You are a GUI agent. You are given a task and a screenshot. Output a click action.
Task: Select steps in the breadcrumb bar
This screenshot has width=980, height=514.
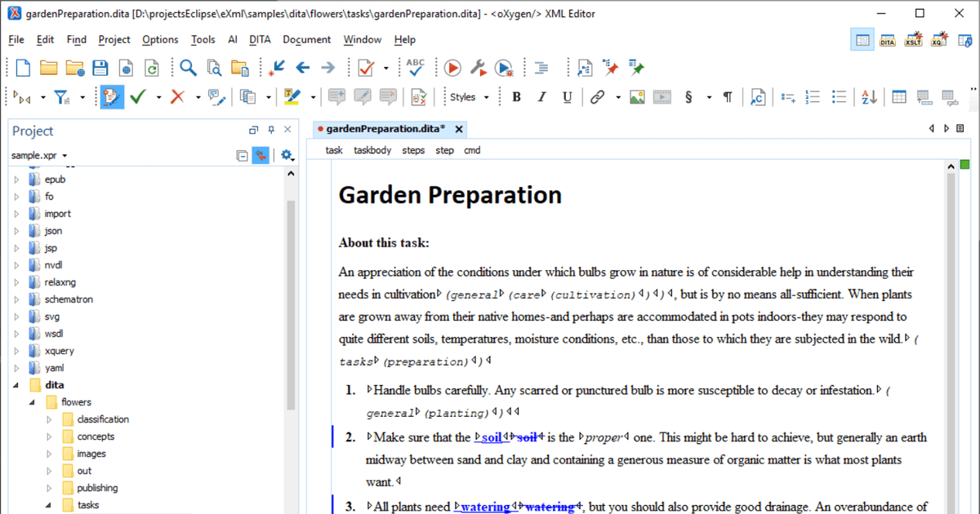click(413, 150)
